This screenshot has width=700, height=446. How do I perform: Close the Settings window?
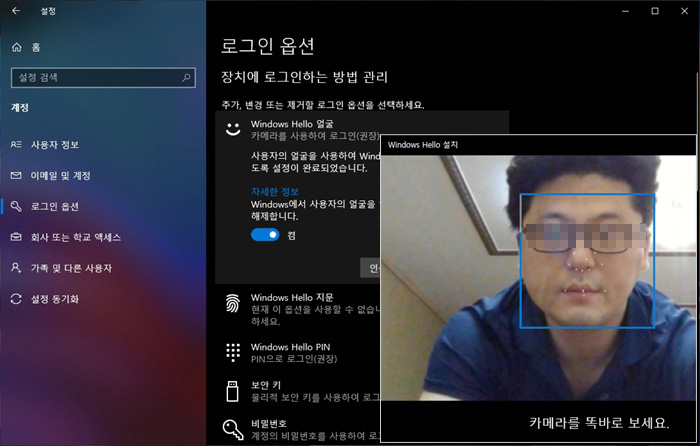click(x=684, y=11)
